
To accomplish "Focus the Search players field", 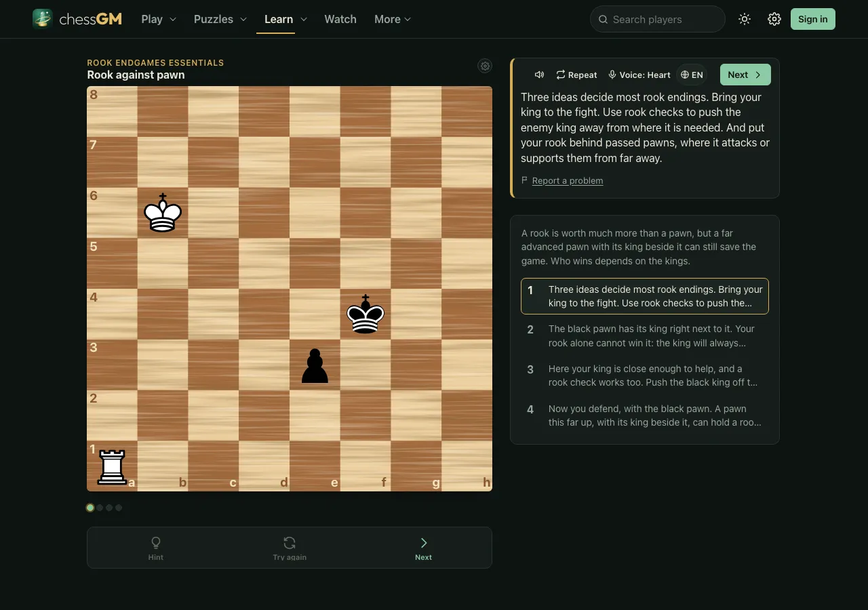I will point(658,19).
